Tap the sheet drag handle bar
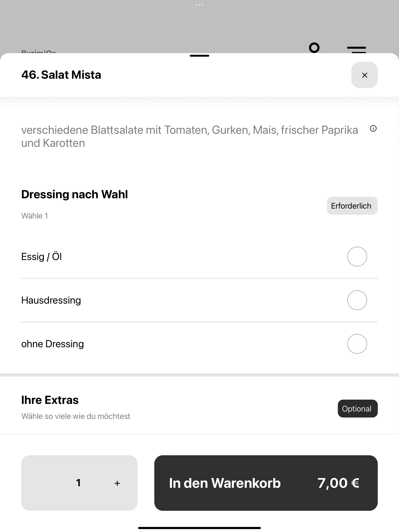This screenshot has height=532, width=399. pyautogui.click(x=199, y=56)
